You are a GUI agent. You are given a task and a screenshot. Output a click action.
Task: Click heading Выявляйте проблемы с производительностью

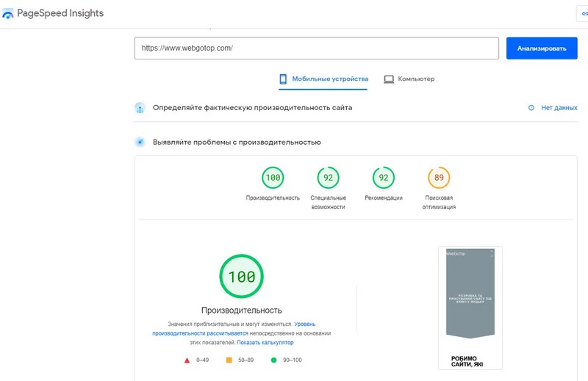pos(237,142)
